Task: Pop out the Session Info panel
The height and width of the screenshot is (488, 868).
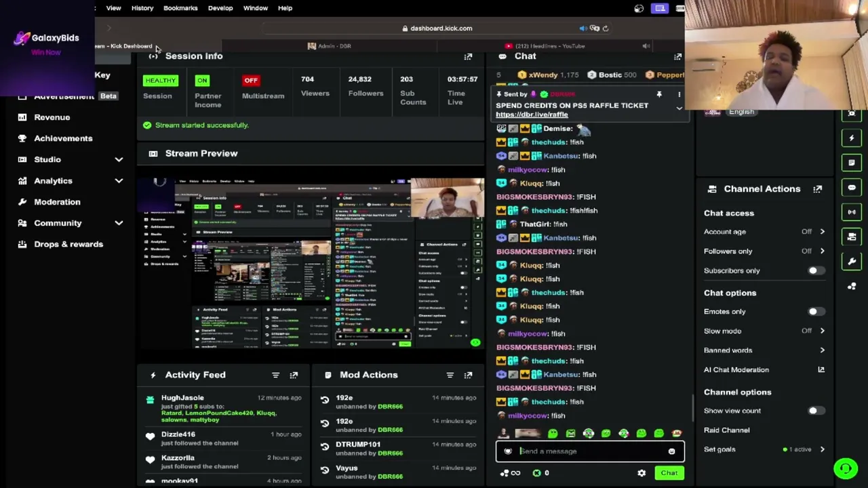Action: pos(468,56)
